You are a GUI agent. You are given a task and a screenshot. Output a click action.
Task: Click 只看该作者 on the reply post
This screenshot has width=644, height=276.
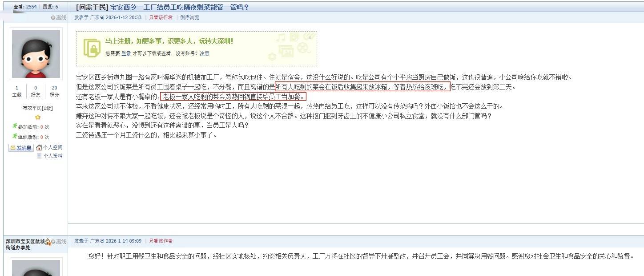click(161, 241)
